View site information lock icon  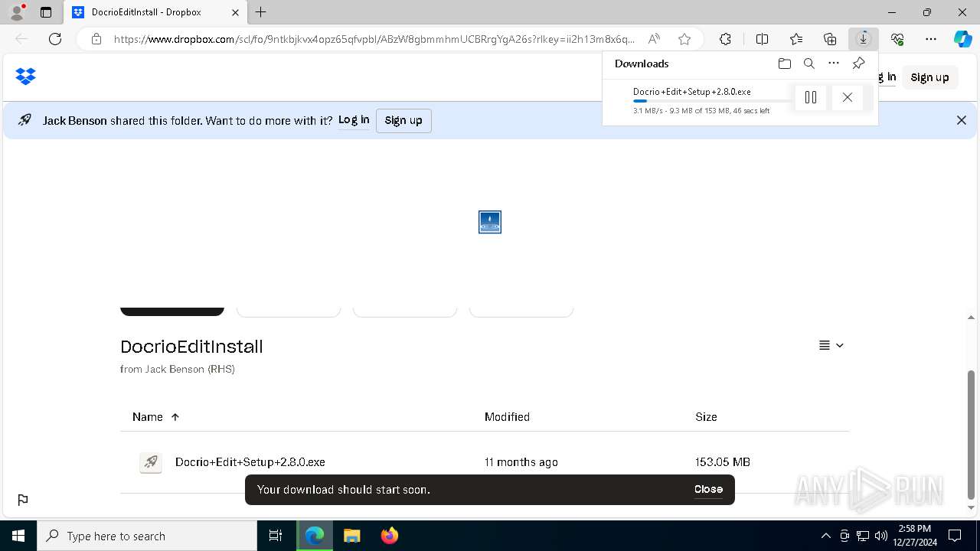tap(96, 39)
